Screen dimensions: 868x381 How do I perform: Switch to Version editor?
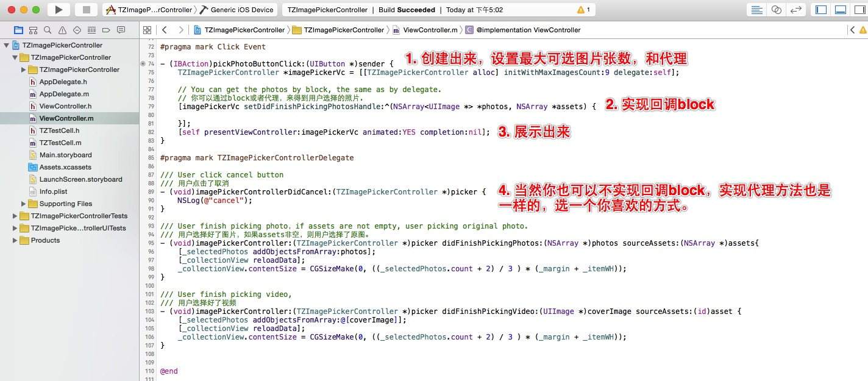point(796,10)
